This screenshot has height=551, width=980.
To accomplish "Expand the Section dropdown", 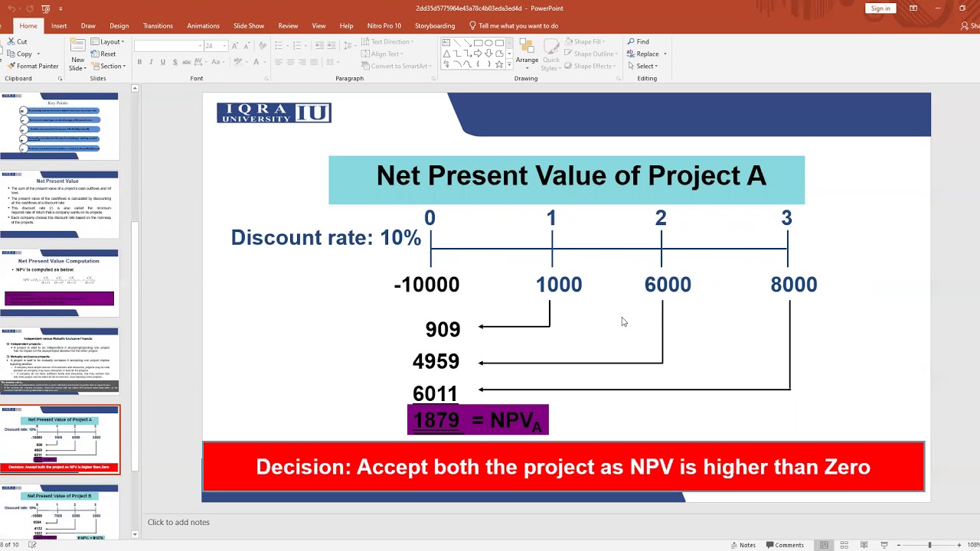I will click(x=108, y=66).
